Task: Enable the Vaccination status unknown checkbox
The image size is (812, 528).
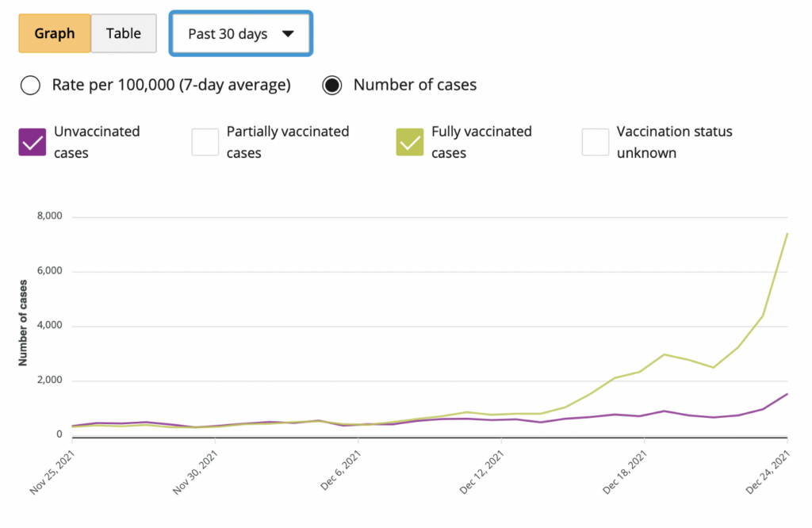Action: click(596, 143)
